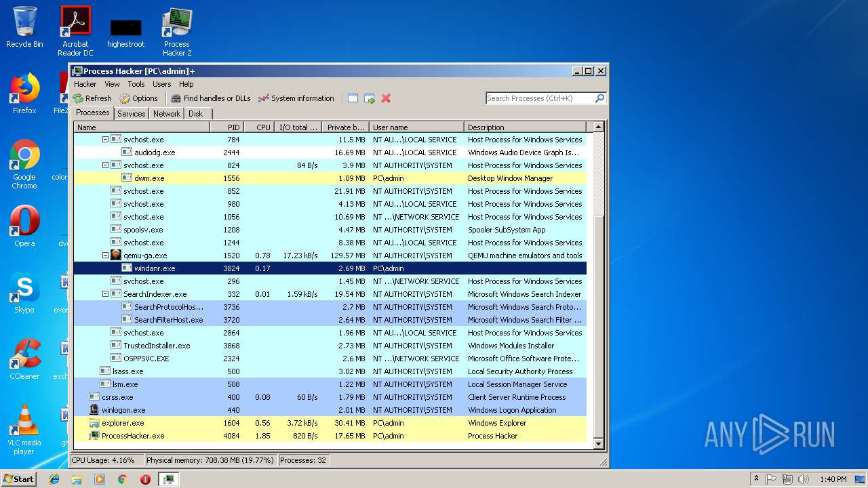Select the spoolsv.exe process row
Viewport: 868px width, 488px height.
[x=330, y=230]
